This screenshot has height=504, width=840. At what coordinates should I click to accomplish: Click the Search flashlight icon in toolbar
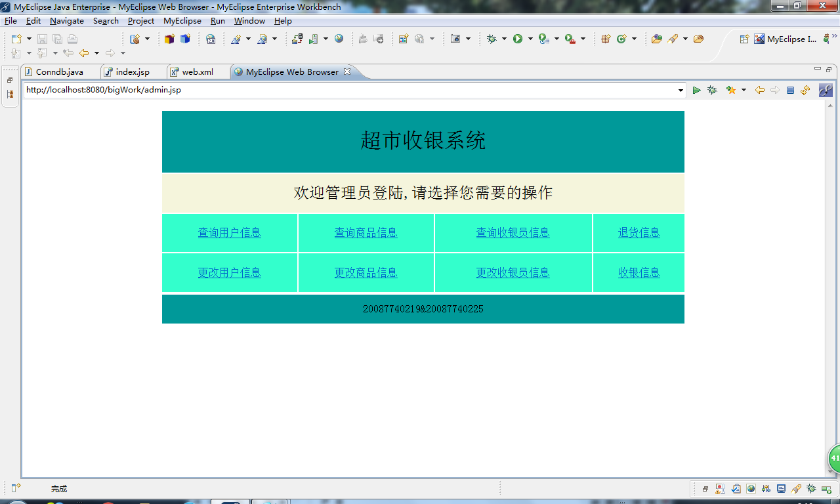tap(673, 39)
